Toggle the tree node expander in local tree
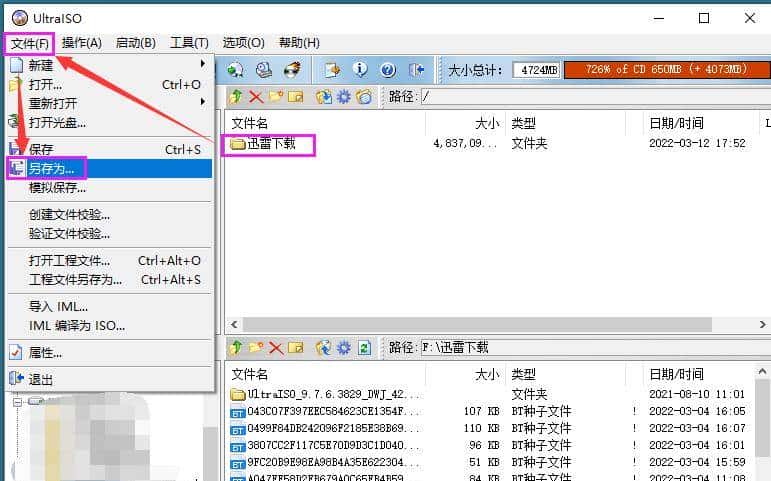771x481 pixels. (17, 402)
